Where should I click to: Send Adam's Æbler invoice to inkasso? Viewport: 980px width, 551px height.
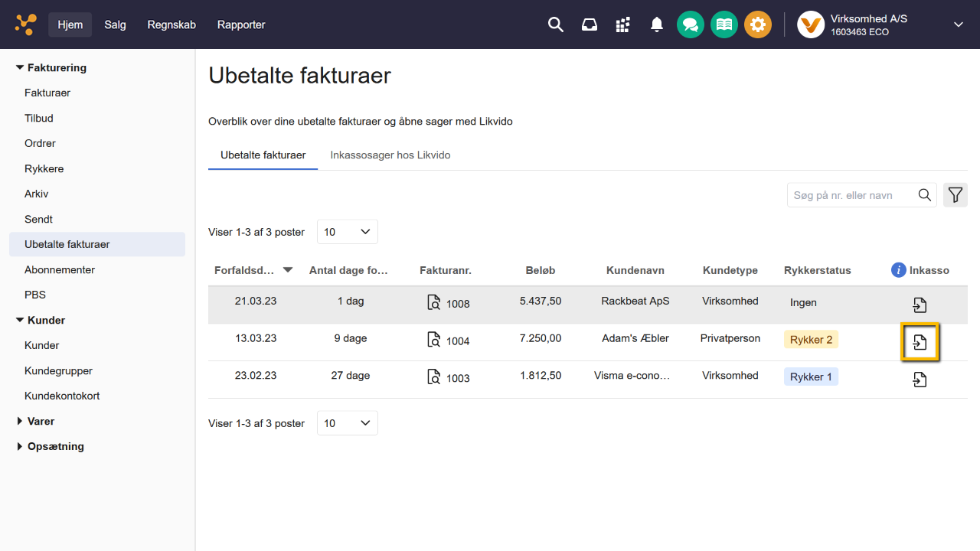click(x=920, y=342)
